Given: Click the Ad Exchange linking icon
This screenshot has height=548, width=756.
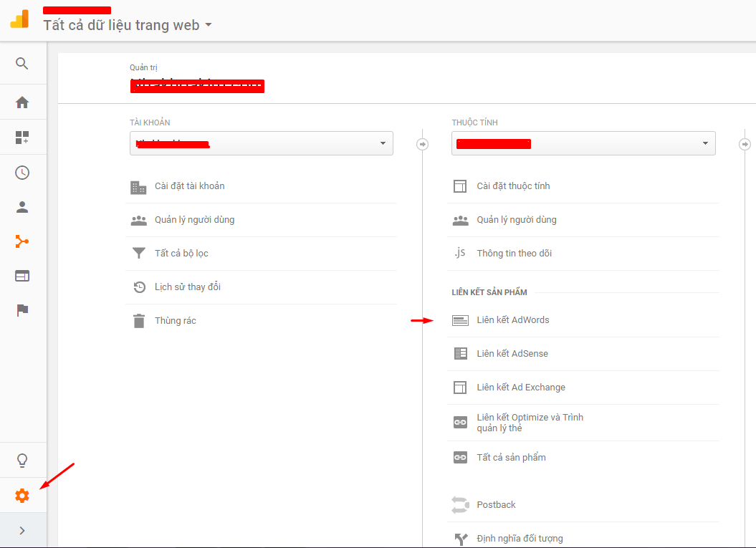Looking at the screenshot, I should tap(460, 388).
